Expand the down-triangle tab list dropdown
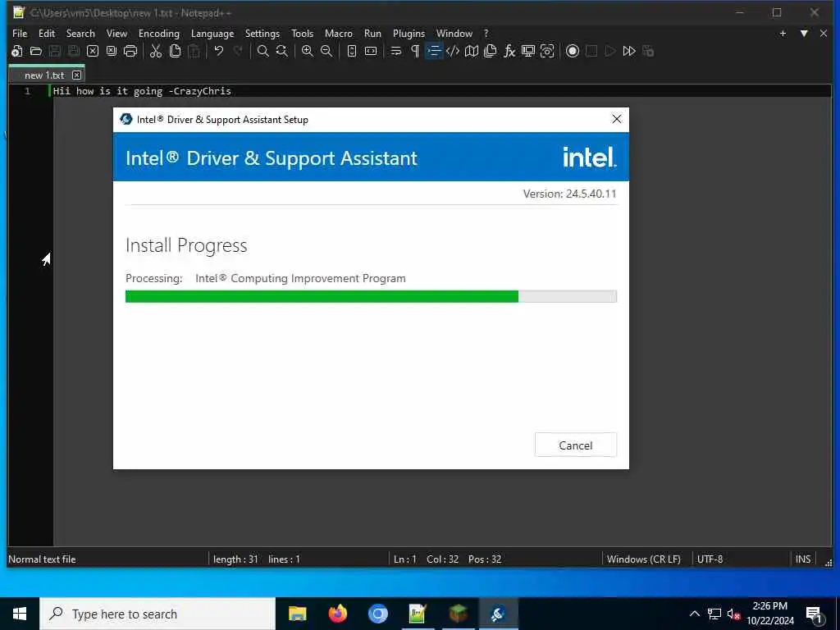This screenshot has height=630, width=840. (x=804, y=33)
